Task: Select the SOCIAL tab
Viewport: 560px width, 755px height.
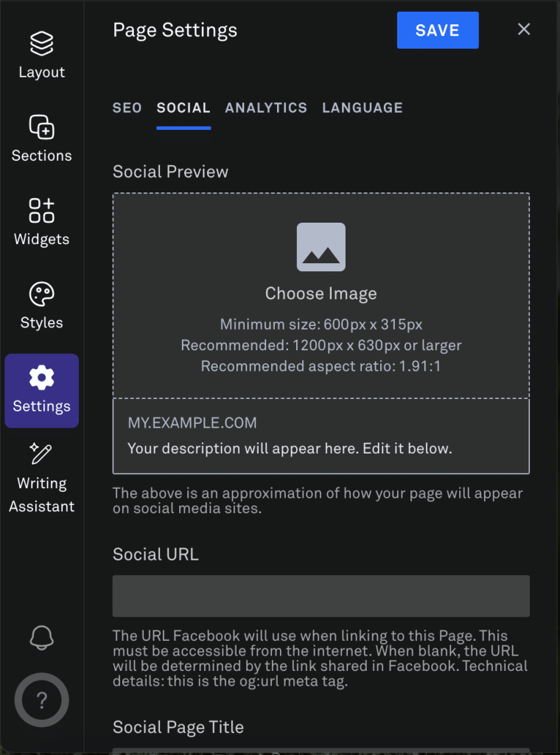Action: 183,108
